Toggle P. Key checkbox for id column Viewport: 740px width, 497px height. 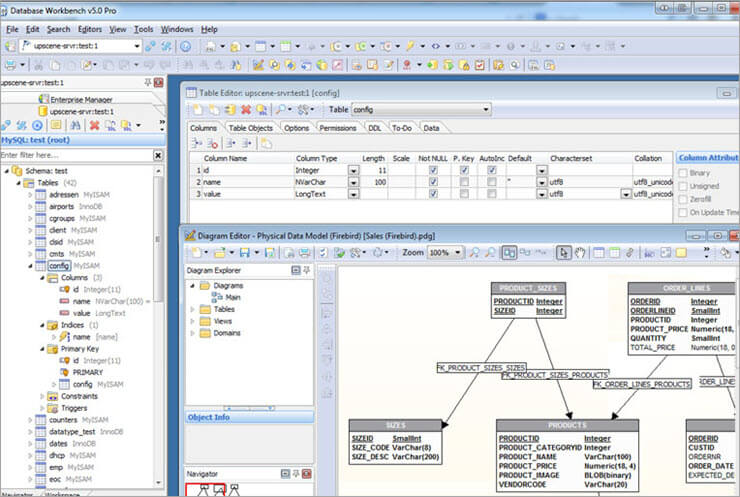[464, 170]
